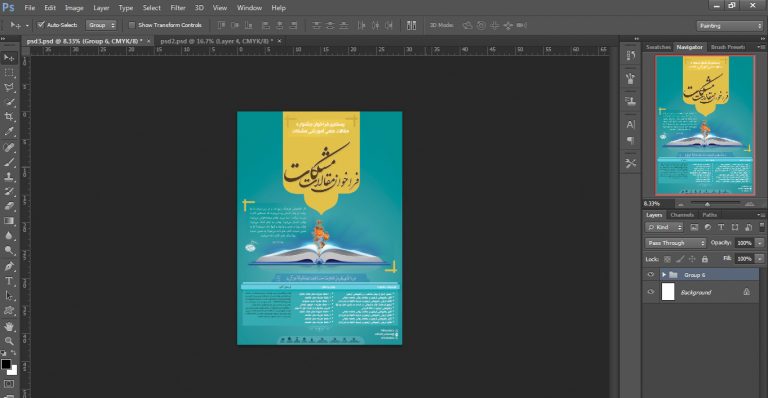Hide the Group 6 layer

650,275
